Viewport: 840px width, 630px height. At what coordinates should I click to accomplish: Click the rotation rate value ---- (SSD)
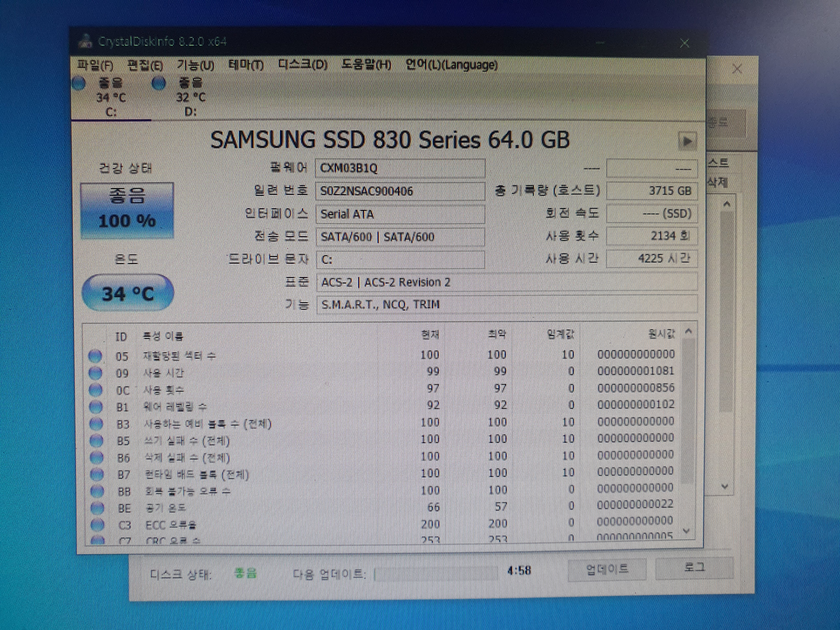tap(652, 213)
